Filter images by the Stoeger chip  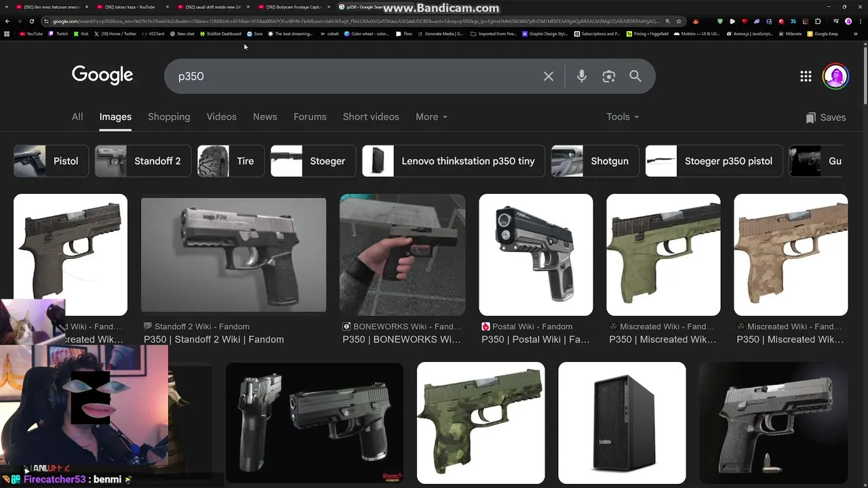pyautogui.click(x=313, y=161)
